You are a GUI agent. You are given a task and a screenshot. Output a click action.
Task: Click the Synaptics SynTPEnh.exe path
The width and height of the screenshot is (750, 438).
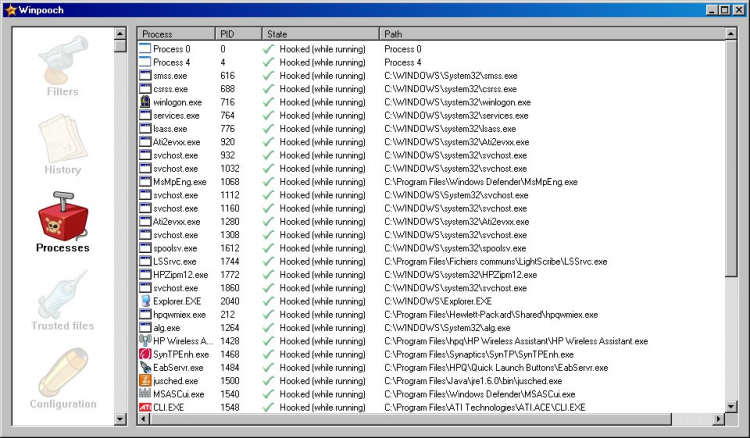(479, 354)
